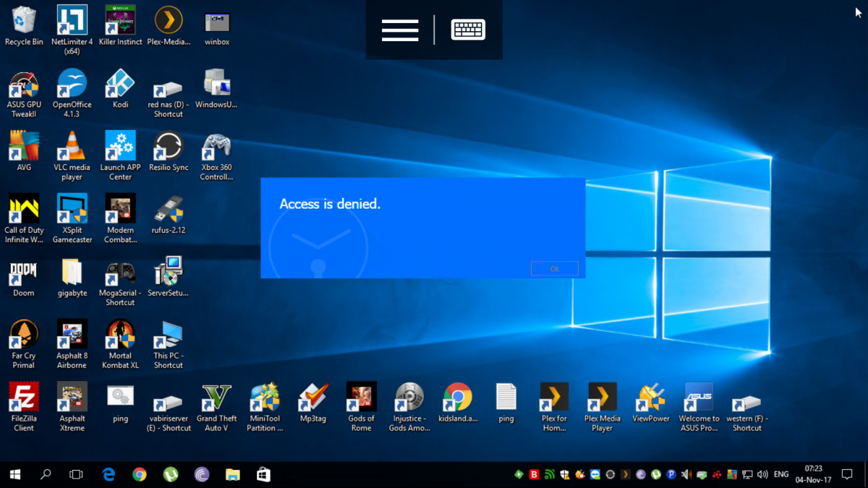Screen dimensions: 868x488
Task: Open the clock and calendar flyout
Action: click(813, 475)
